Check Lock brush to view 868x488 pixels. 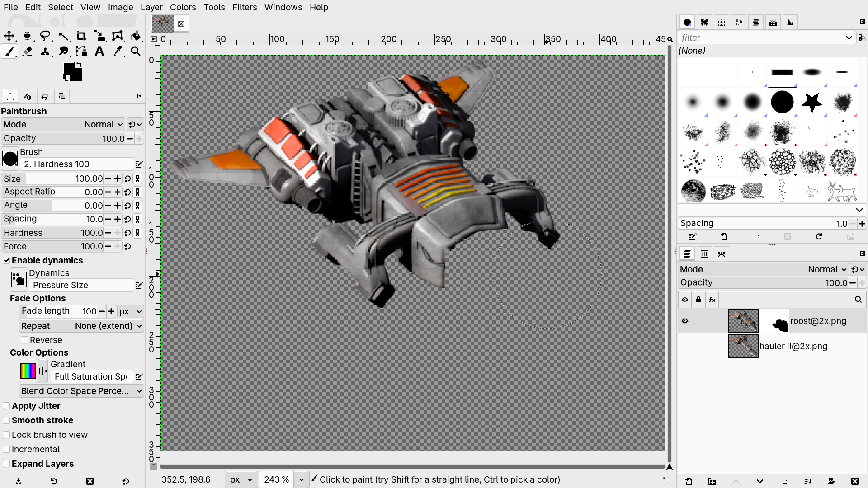click(6, 435)
